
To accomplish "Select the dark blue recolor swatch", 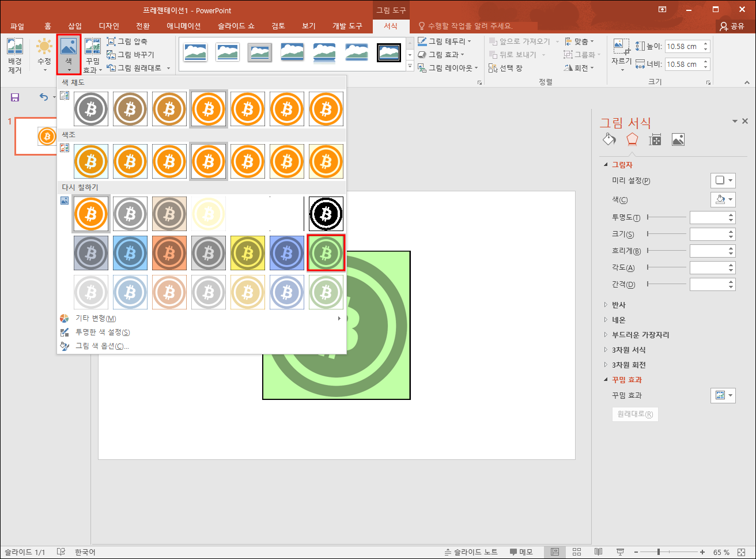I will point(287,253).
